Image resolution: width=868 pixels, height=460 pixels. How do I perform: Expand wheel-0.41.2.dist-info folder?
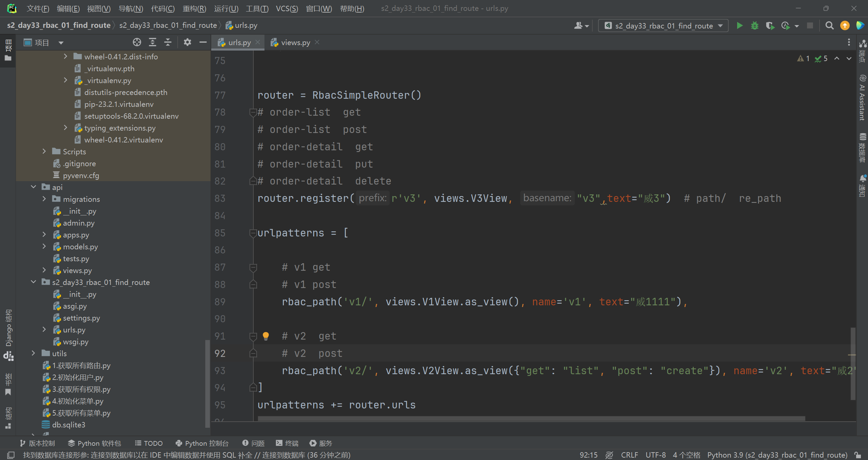pos(65,56)
